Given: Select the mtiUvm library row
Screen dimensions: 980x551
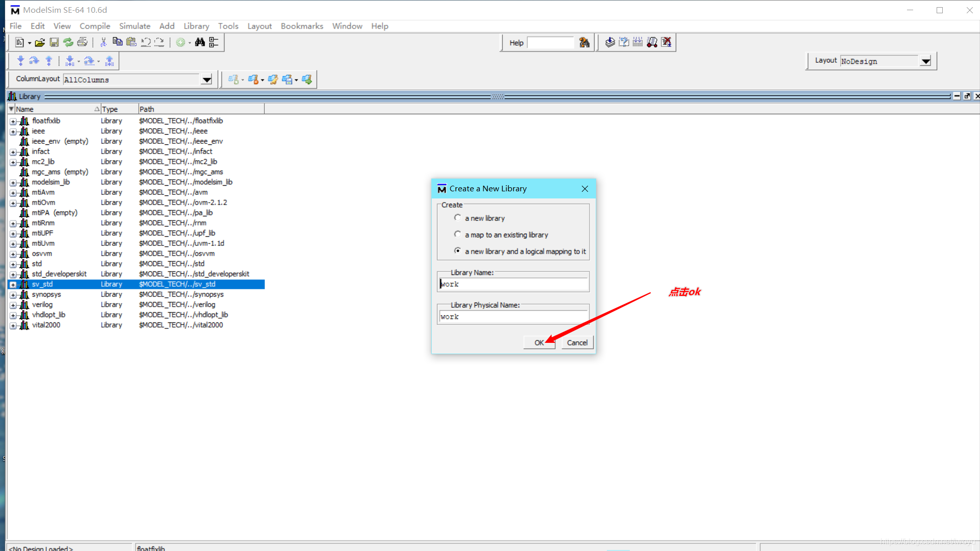Looking at the screenshot, I should tap(137, 243).
